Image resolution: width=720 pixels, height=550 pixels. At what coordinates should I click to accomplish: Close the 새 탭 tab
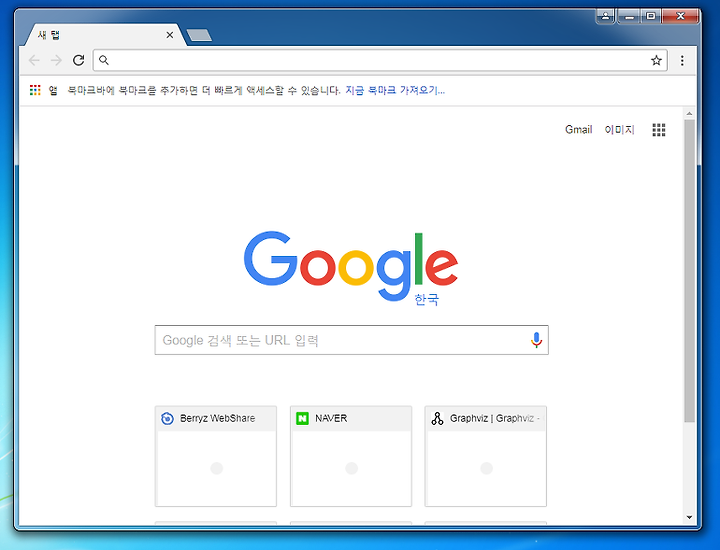tap(169, 35)
